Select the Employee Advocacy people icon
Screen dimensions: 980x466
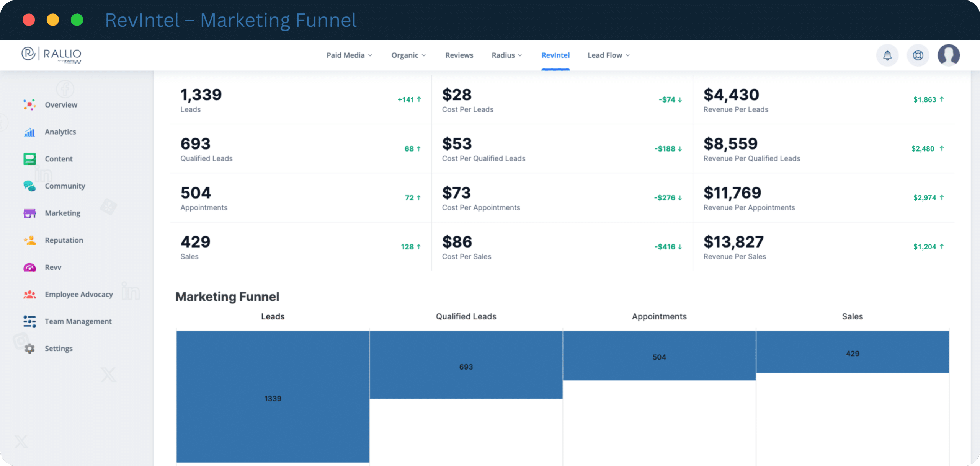coord(29,294)
